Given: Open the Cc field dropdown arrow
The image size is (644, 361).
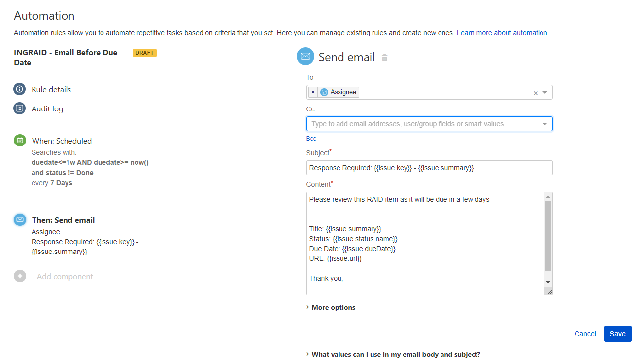Looking at the screenshot, I should coord(545,123).
